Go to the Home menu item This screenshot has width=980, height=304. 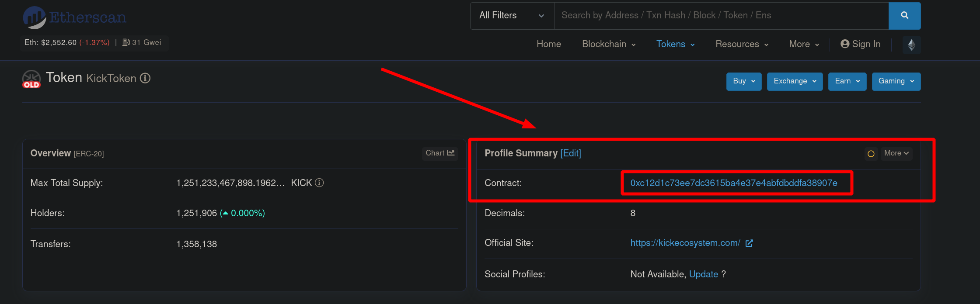(x=549, y=44)
